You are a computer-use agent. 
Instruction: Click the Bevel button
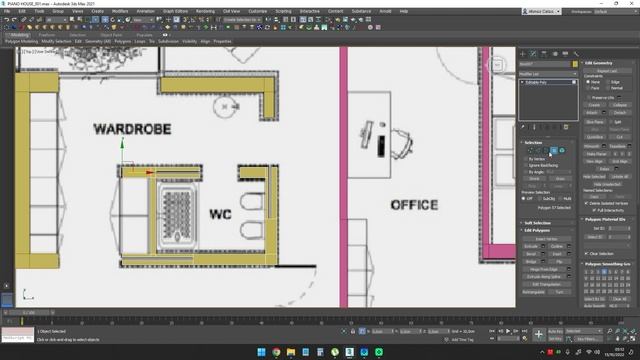pyautogui.click(x=531, y=254)
